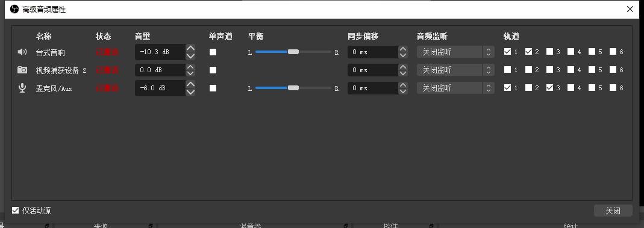Click the camera icon for 视频捕获设备 2
Viewport: 644px width, 228px height.
(x=22, y=70)
